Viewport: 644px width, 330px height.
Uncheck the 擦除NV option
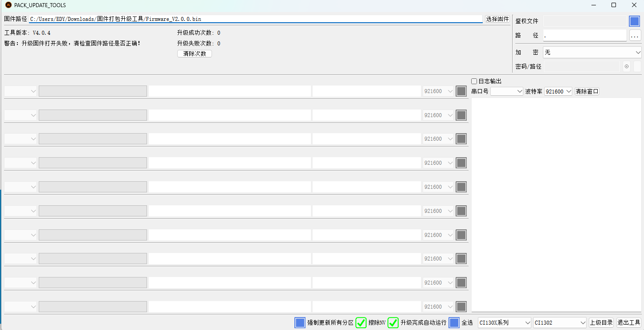tap(361, 322)
